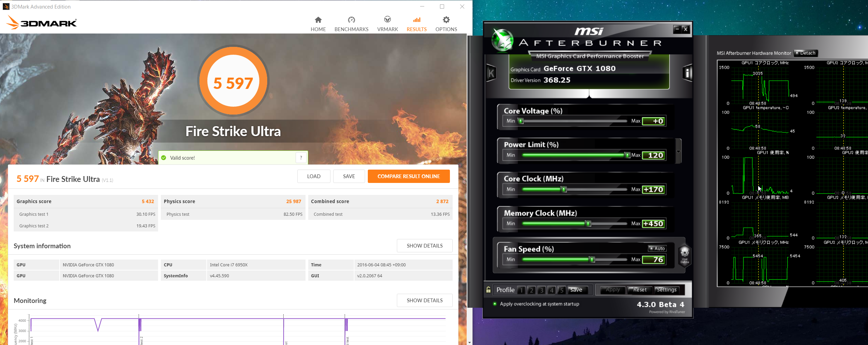Viewport: 868px width, 345px height.
Task: Click Reset button in Afterburner
Action: (639, 290)
